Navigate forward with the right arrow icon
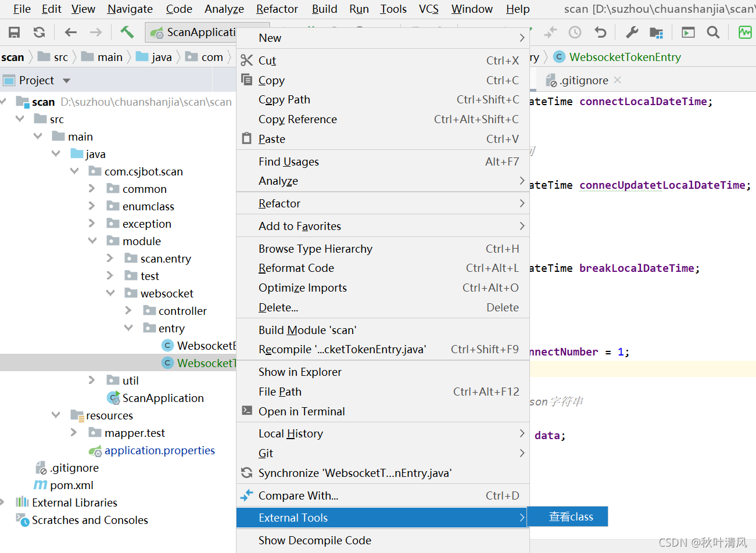The height and width of the screenshot is (553, 756). click(x=96, y=33)
